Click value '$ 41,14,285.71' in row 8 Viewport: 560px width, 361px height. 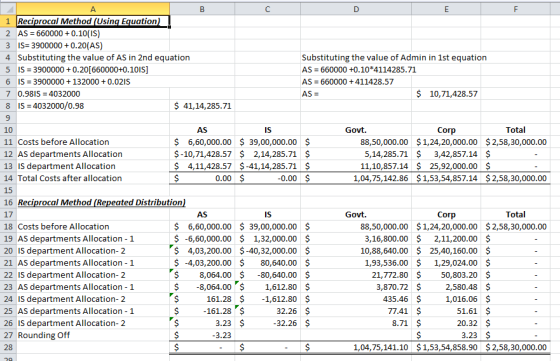(202, 106)
